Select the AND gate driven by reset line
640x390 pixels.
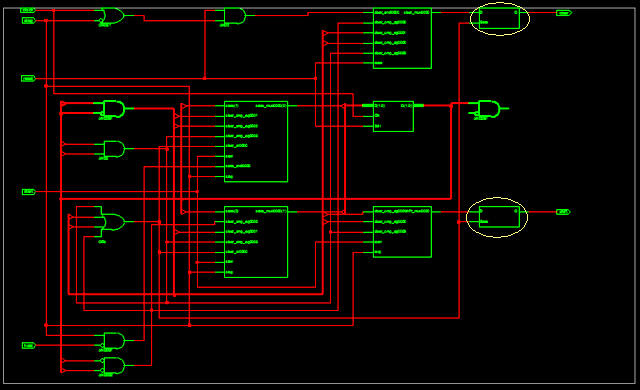(235, 16)
